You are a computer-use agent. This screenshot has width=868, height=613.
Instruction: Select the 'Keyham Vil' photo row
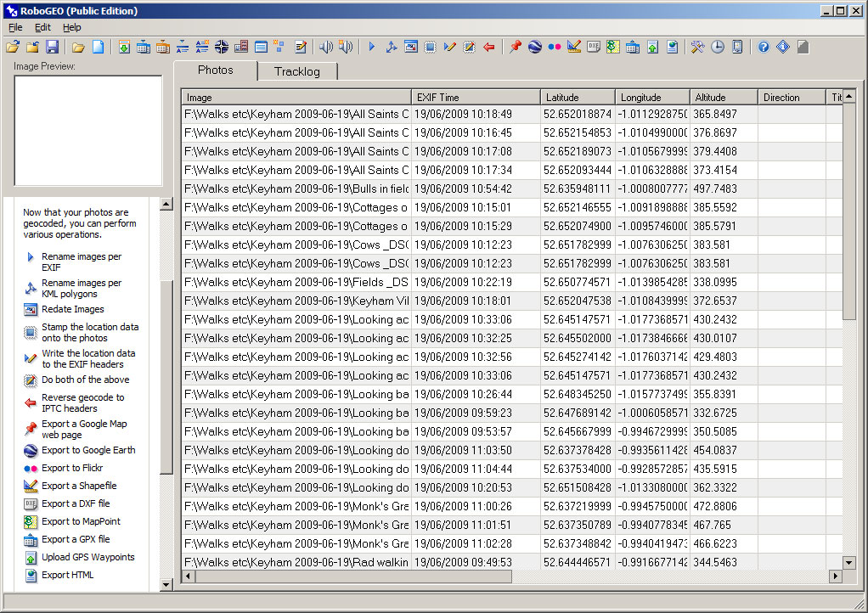coord(511,301)
